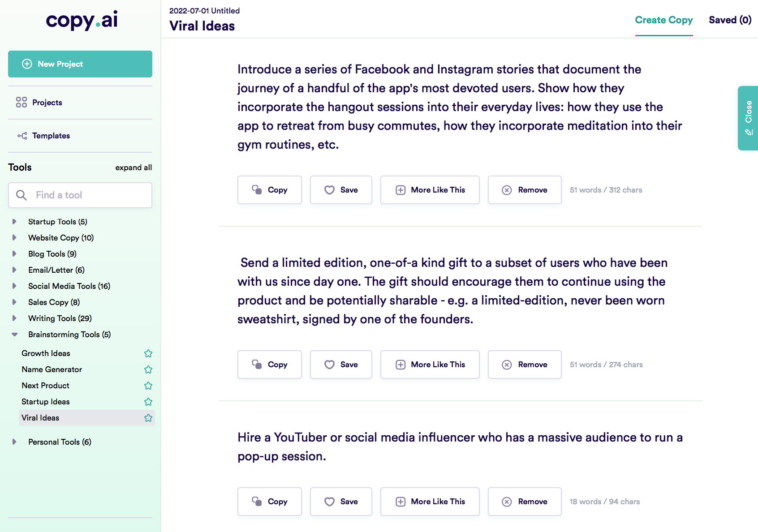
Task: Expand the Startup Tools category
Action: click(14, 222)
